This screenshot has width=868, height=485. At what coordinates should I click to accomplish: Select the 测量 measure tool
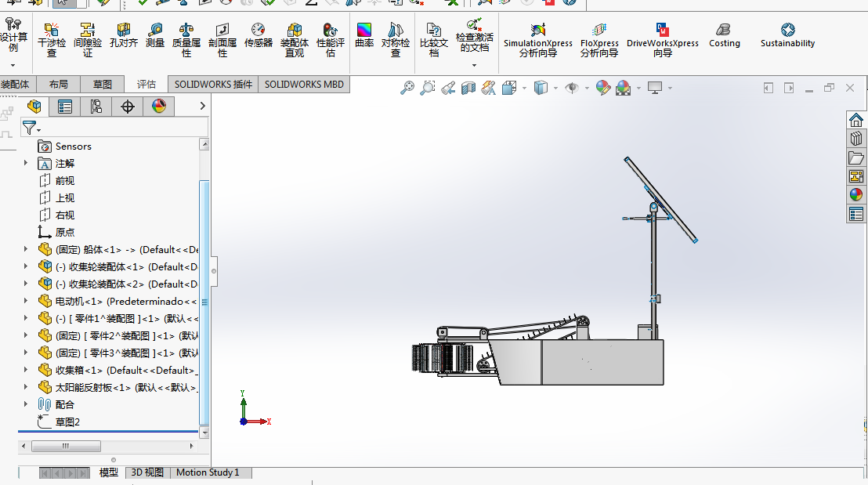[155, 35]
